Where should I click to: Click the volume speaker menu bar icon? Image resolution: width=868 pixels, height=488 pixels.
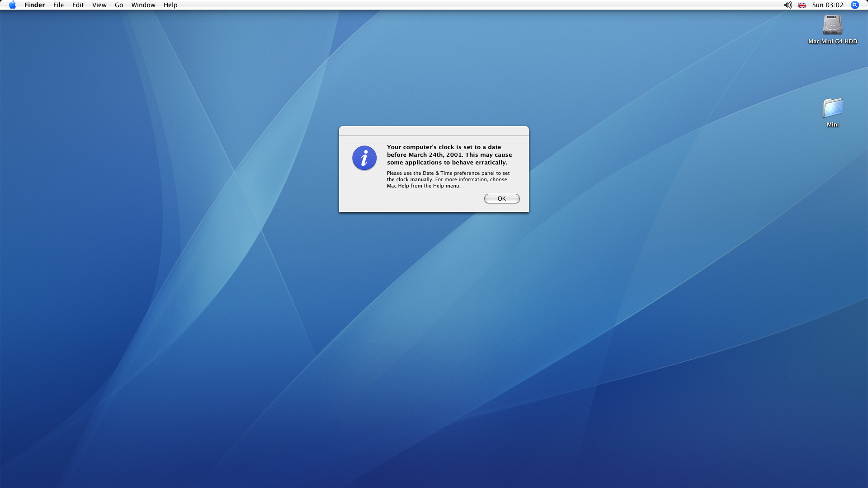788,5
